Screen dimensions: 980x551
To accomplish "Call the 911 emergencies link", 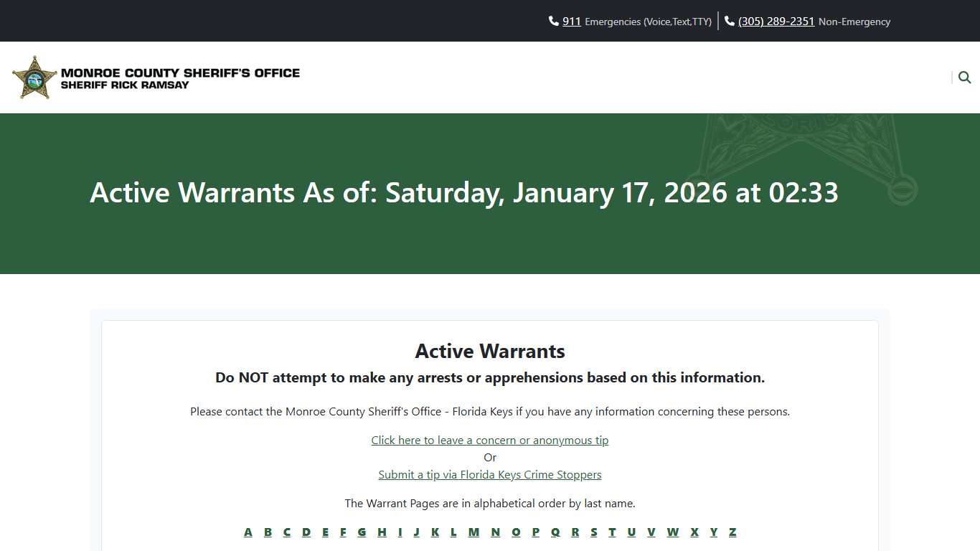I will [571, 21].
